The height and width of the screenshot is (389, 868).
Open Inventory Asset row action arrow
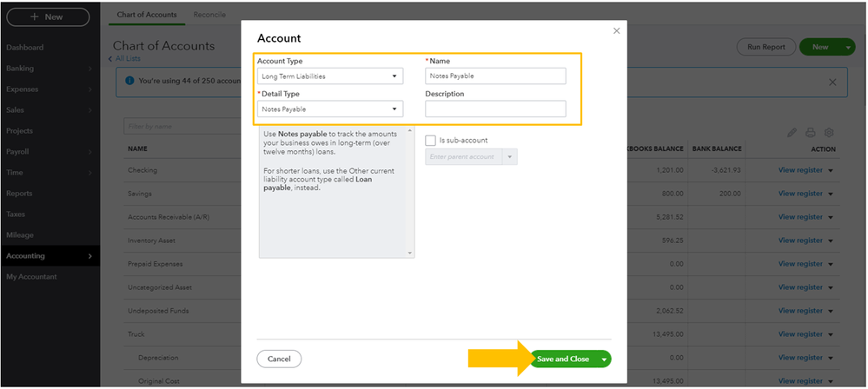click(831, 241)
